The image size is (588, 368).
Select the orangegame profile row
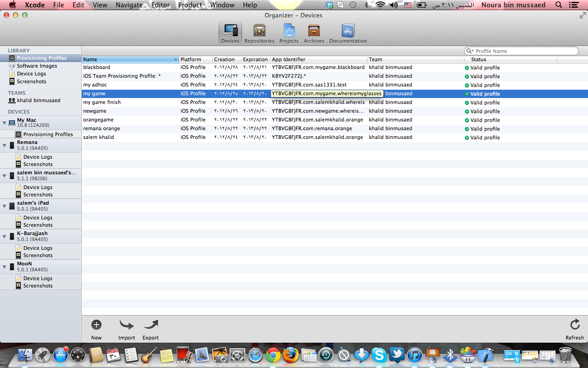[x=335, y=120]
